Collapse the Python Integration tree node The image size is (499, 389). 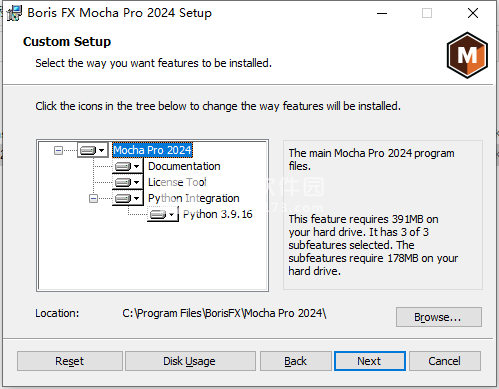pos(93,199)
